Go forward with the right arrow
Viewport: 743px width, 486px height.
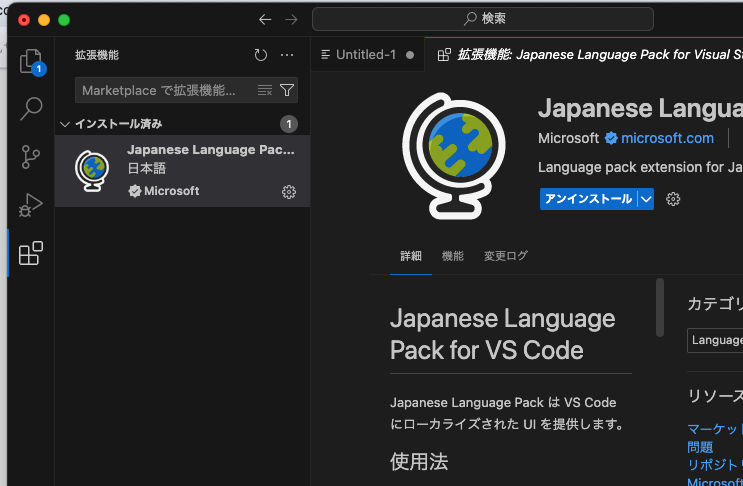coord(291,19)
